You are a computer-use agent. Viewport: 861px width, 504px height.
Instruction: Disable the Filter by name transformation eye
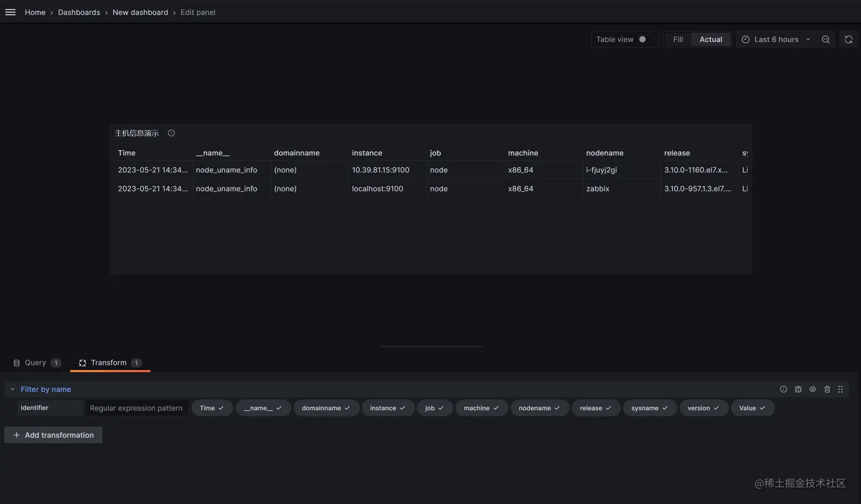pyautogui.click(x=813, y=390)
